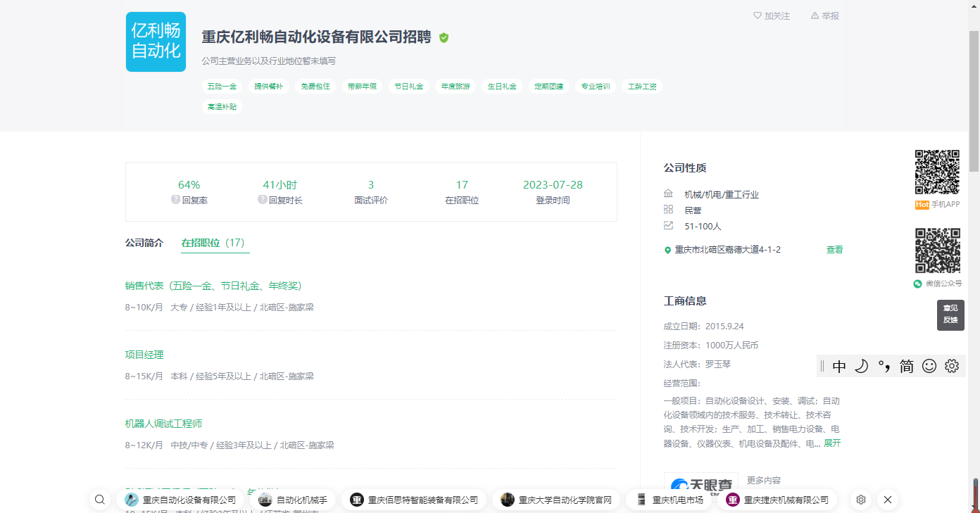Open the 重庆捷庆机械有限公司 suggestion
980x513 pixels.
pos(777,500)
